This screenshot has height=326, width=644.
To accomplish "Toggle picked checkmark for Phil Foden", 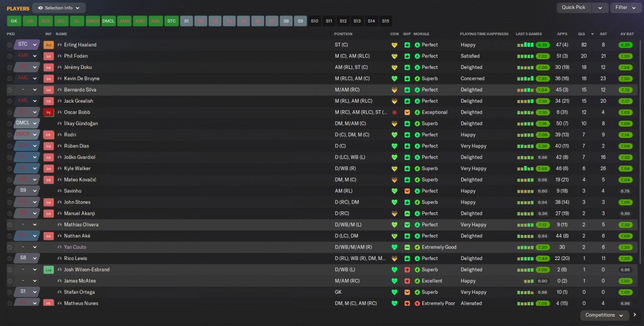I will tap(10, 56).
